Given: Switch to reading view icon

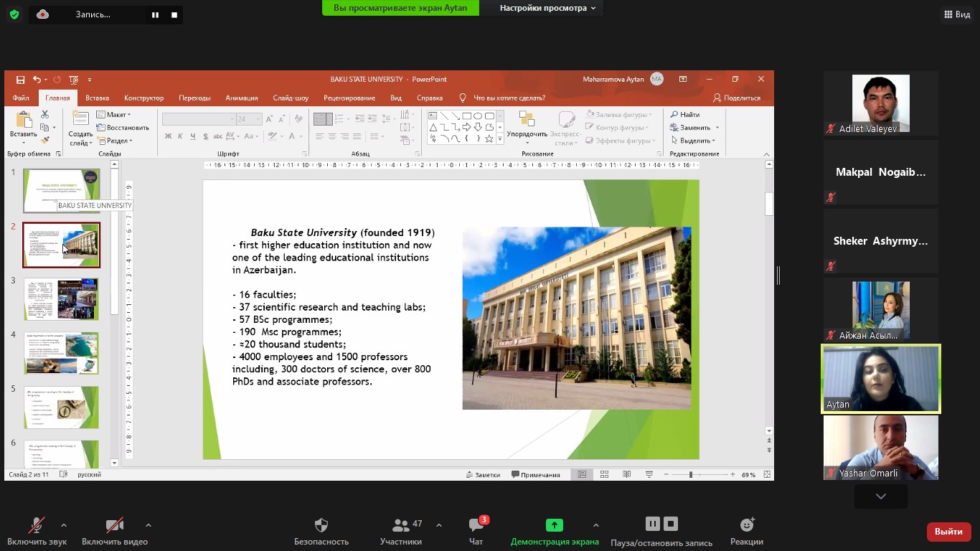Looking at the screenshot, I should click(x=626, y=475).
